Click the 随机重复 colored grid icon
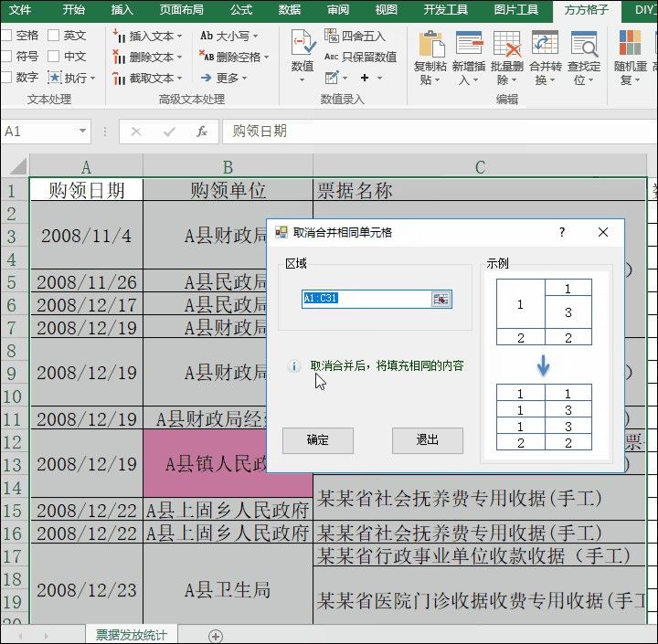658x644 pixels. tap(630, 43)
